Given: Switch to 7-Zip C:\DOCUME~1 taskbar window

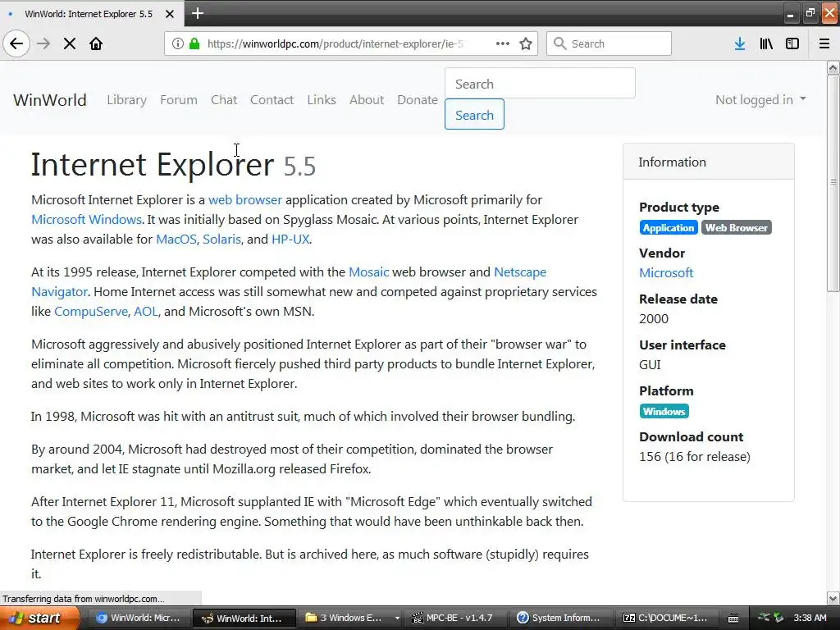Looking at the screenshot, I should (665, 618).
